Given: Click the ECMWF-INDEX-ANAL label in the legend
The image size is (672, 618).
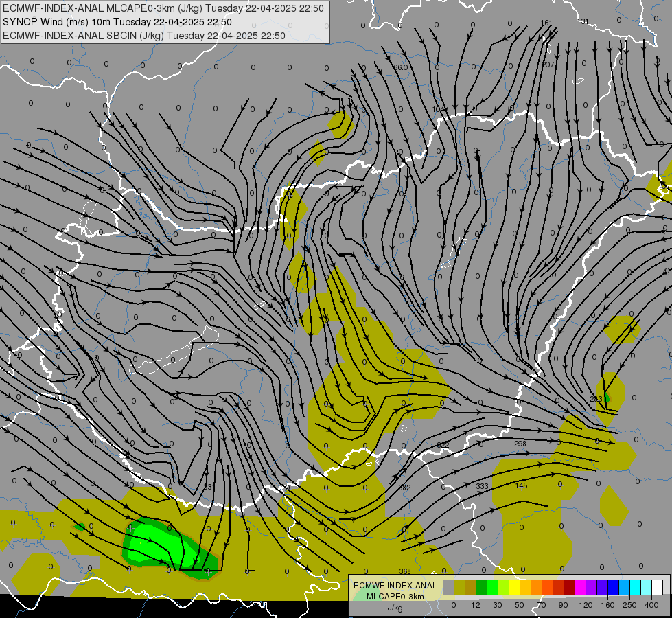Looking at the screenshot, I should [x=395, y=586].
